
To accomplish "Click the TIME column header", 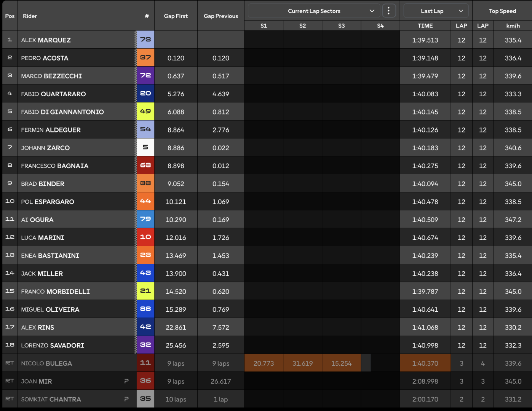I will click(x=425, y=25).
